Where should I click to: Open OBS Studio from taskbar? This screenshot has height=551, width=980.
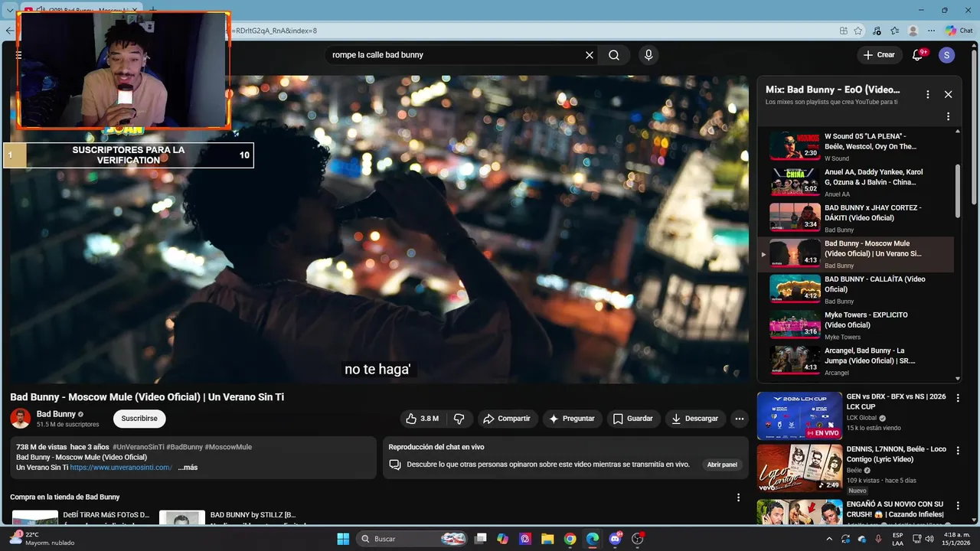(x=638, y=539)
